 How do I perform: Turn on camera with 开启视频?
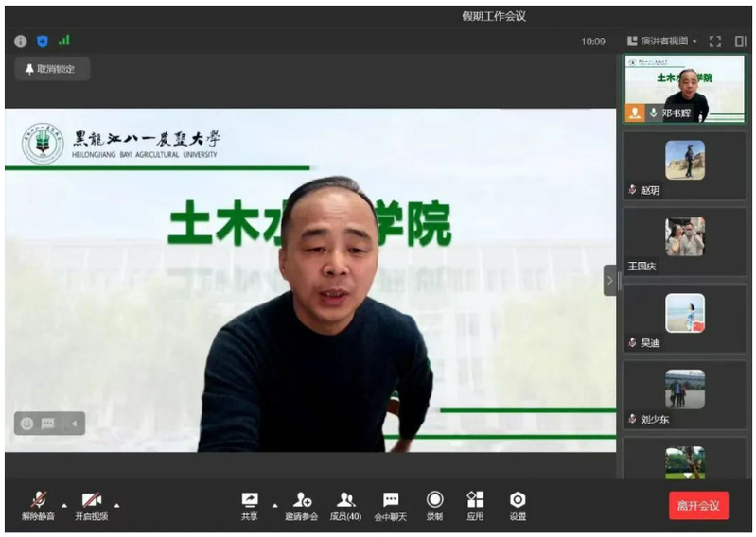(x=91, y=505)
